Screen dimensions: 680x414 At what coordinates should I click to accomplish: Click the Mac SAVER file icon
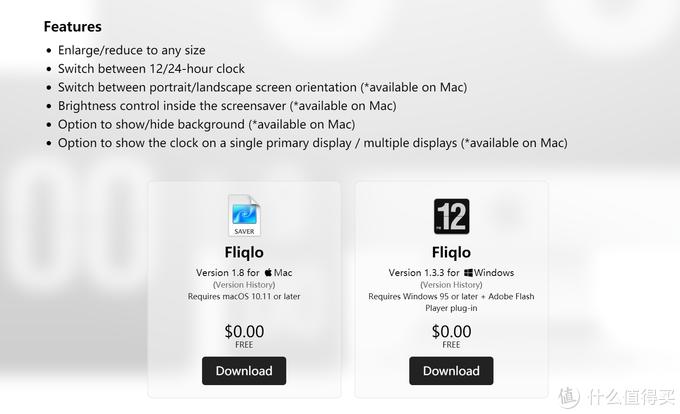click(x=244, y=215)
